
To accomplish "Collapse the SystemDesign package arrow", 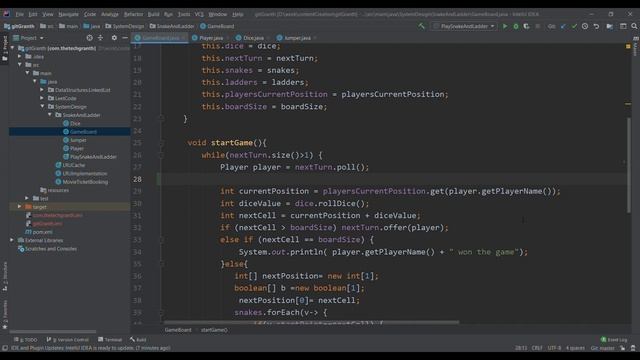I will pos(42,107).
